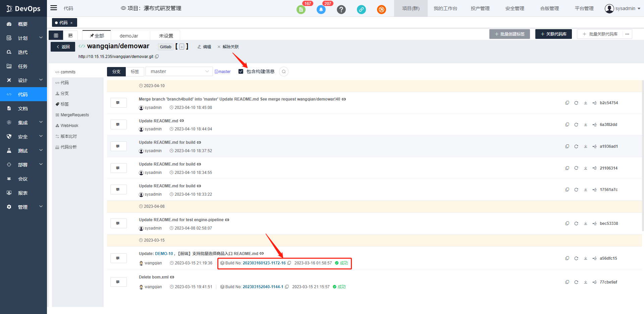Click the hamburger menu icon
This screenshot has width=644, height=314.
(54, 8)
